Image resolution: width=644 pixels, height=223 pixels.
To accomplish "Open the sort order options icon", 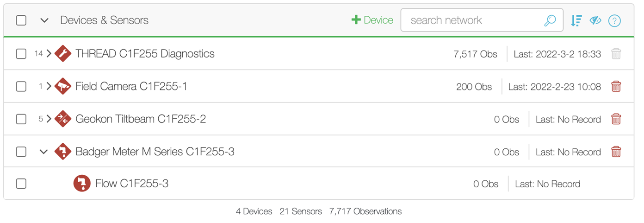I will point(576,20).
